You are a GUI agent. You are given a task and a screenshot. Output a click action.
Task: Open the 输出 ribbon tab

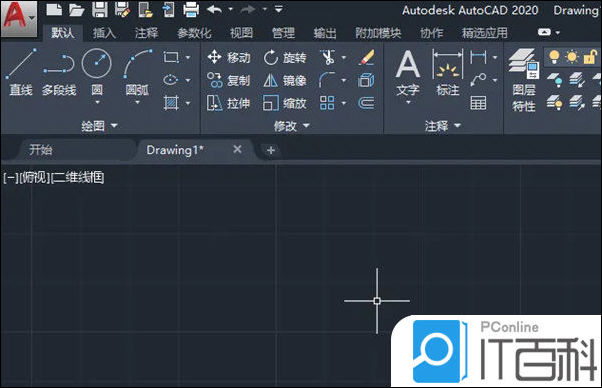point(325,33)
